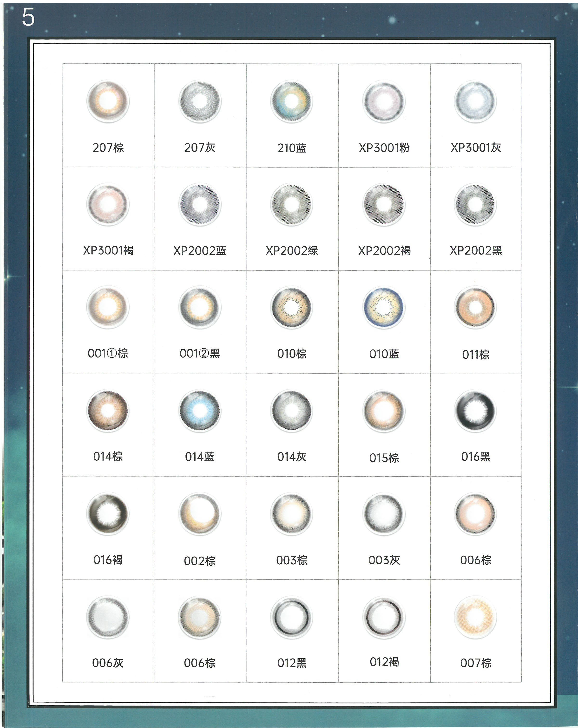Screen dimensions: 578x728
Task: Click the 011棕 orange-brown lens
Action: pos(475,308)
